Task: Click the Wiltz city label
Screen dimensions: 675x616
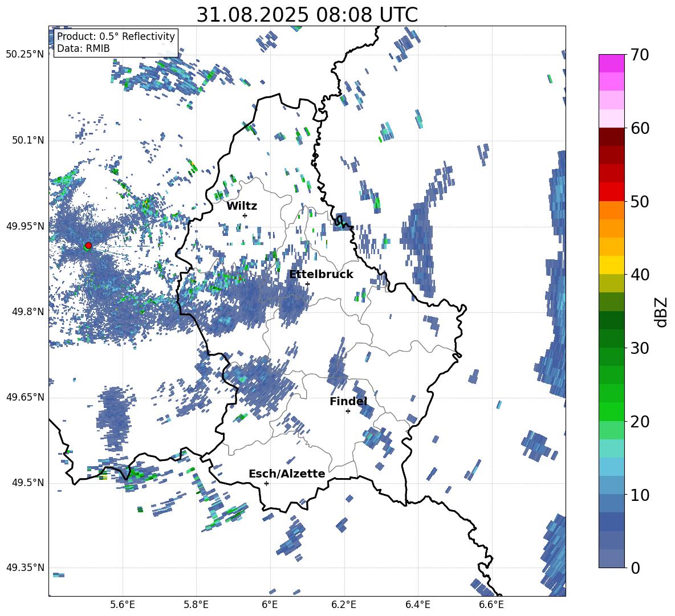Action: click(x=242, y=206)
